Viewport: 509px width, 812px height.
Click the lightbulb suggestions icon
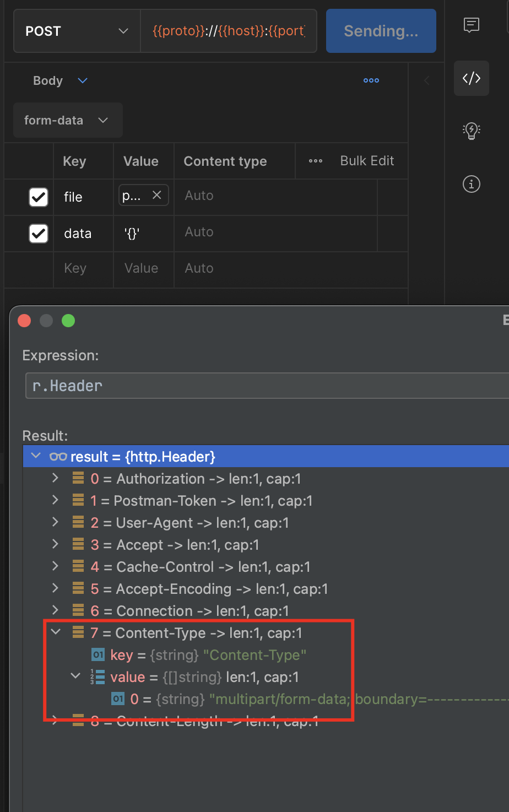coord(471,131)
